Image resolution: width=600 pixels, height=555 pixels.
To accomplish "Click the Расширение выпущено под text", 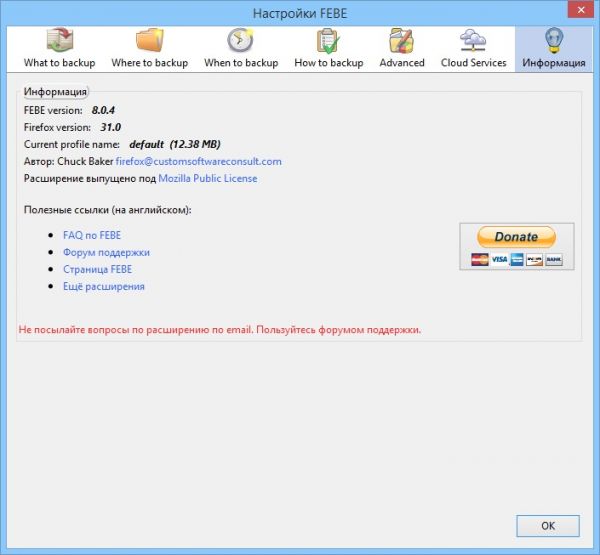I will [90, 179].
